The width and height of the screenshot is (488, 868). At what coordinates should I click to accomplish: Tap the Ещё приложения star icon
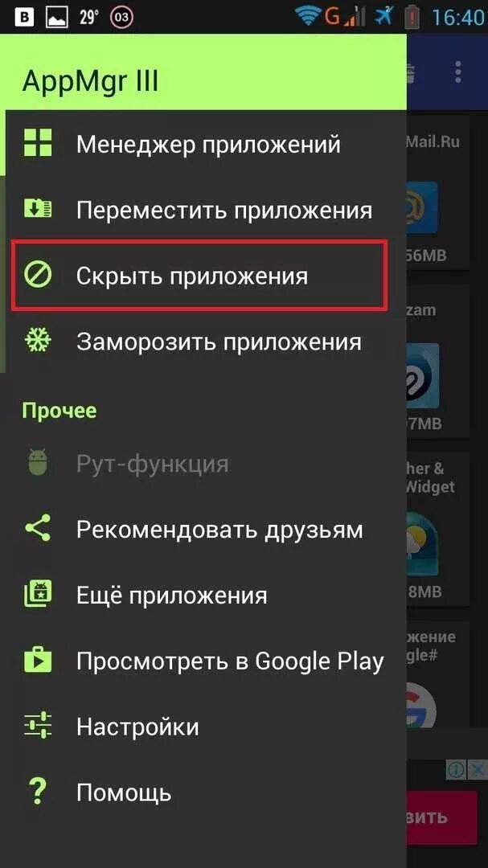click(38, 593)
